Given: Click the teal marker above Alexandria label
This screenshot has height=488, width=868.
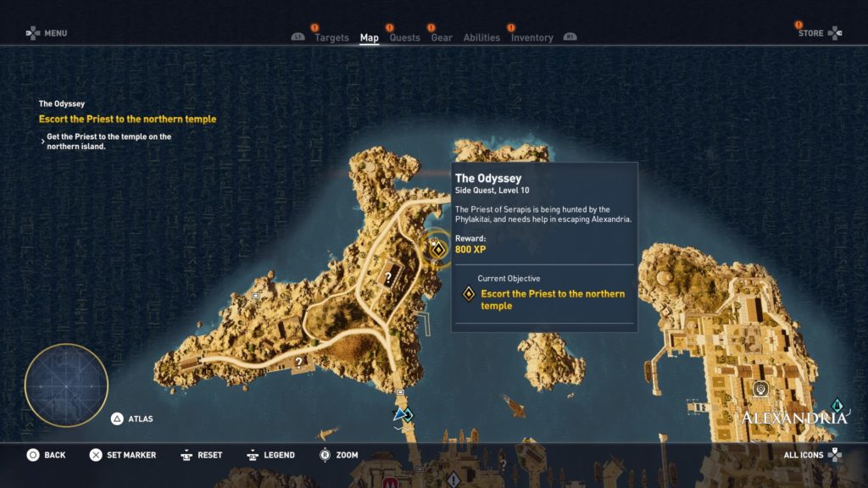Looking at the screenshot, I should point(837,406).
